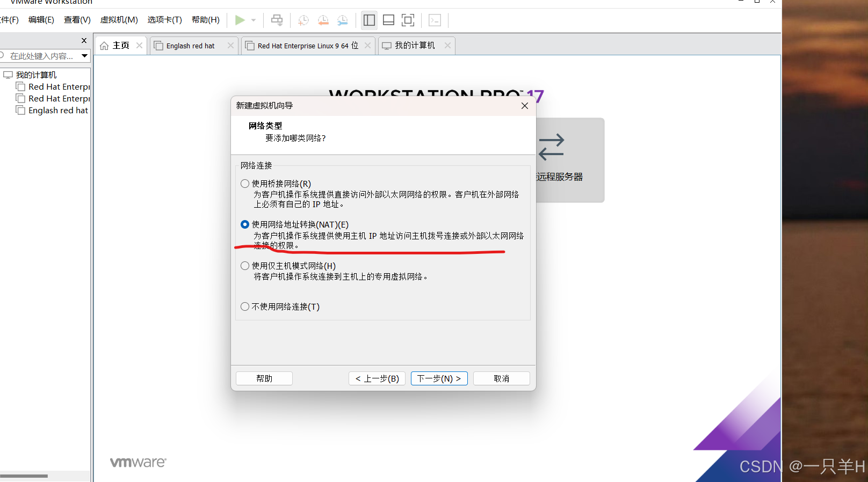
Task: Click the green power on play icon
Action: point(240,20)
